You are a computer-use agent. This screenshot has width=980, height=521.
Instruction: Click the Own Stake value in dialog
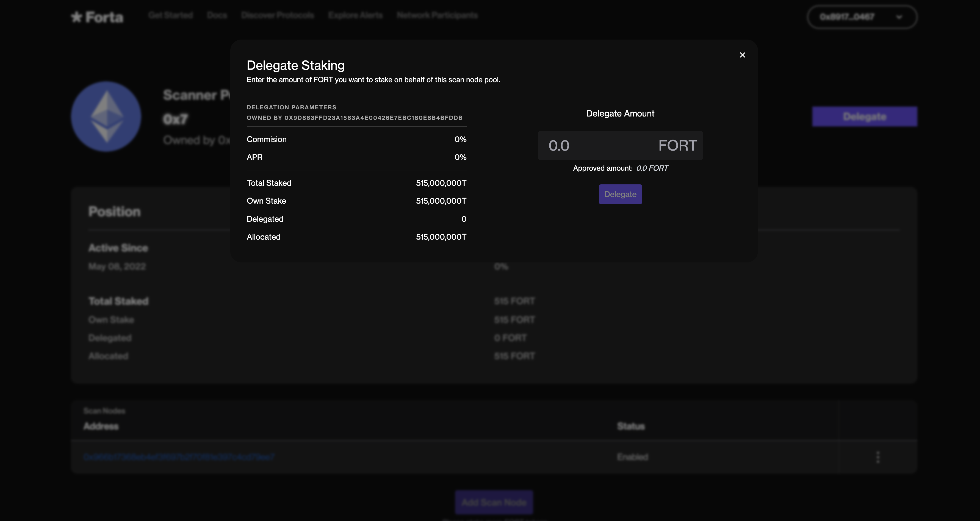point(441,201)
